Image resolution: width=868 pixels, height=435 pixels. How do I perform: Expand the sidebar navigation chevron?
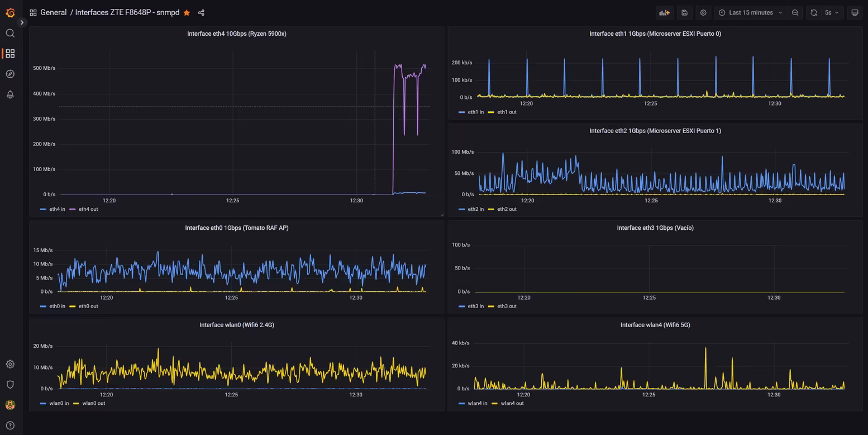coord(22,22)
